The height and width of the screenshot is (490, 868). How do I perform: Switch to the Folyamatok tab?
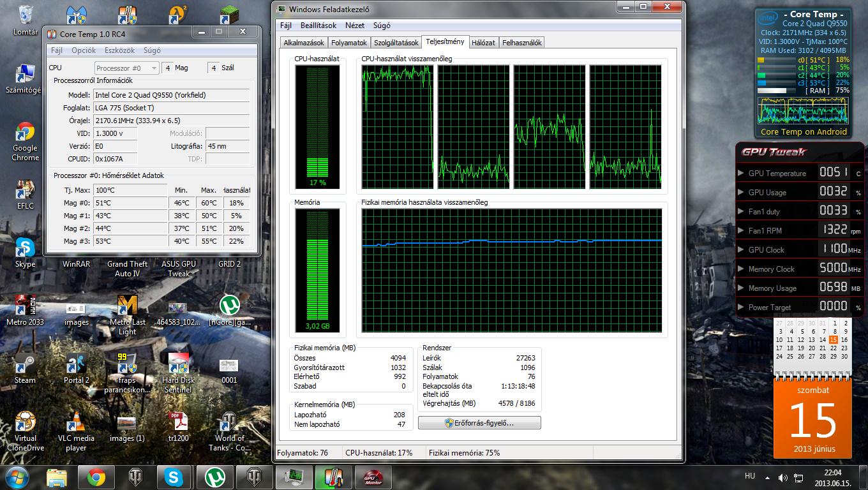coord(349,43)
